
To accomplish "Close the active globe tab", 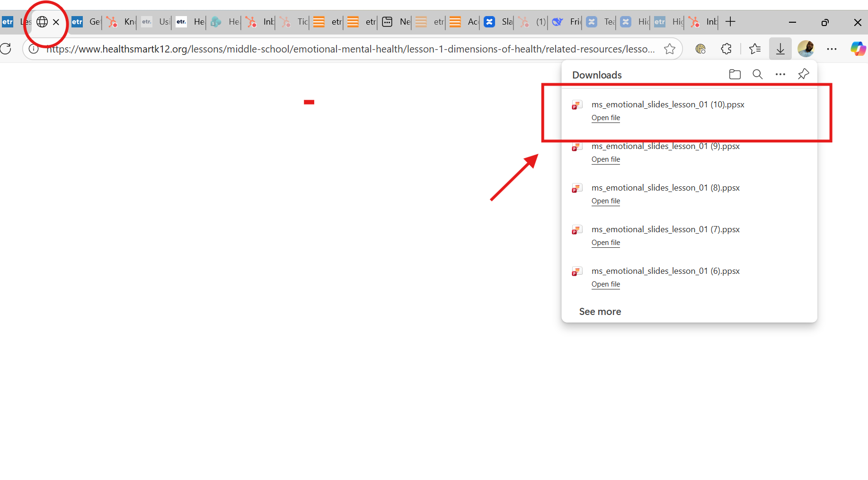I will click(x=56, y=22).
